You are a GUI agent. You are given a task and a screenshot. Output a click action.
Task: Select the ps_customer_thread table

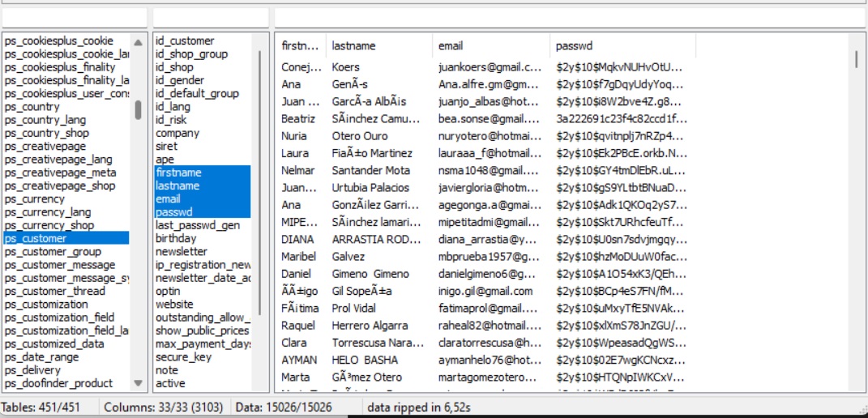66,291
